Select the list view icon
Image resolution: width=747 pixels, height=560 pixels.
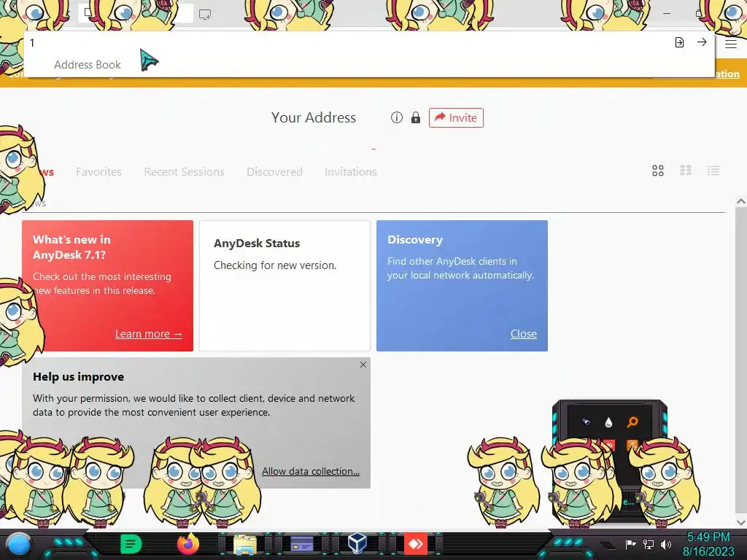point(713,171)
